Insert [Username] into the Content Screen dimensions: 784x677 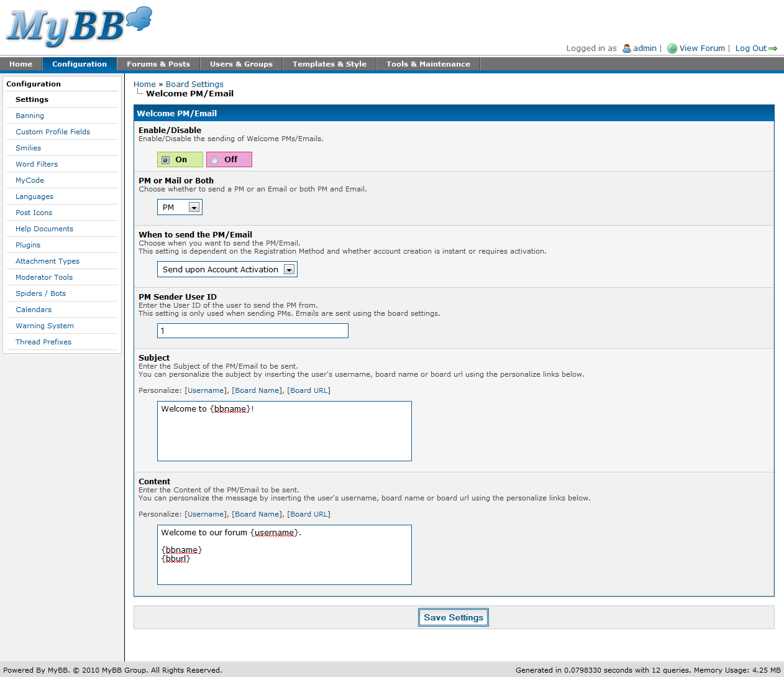[206, 514]
